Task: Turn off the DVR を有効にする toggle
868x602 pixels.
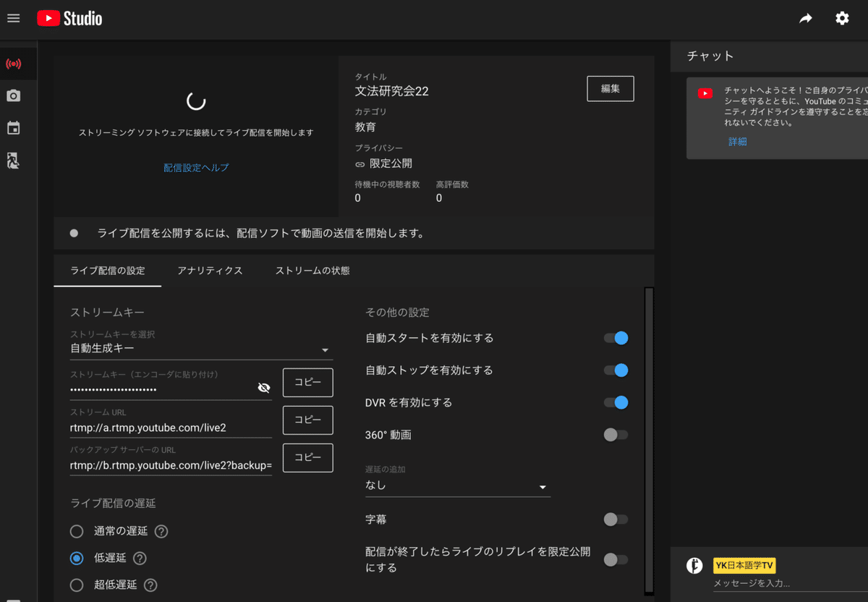Action: pos(616,402)
